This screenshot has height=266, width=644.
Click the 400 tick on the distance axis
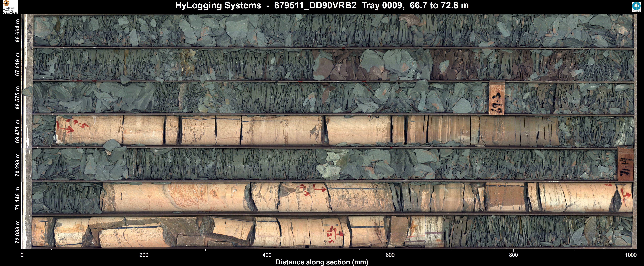[x=267, y=255]
